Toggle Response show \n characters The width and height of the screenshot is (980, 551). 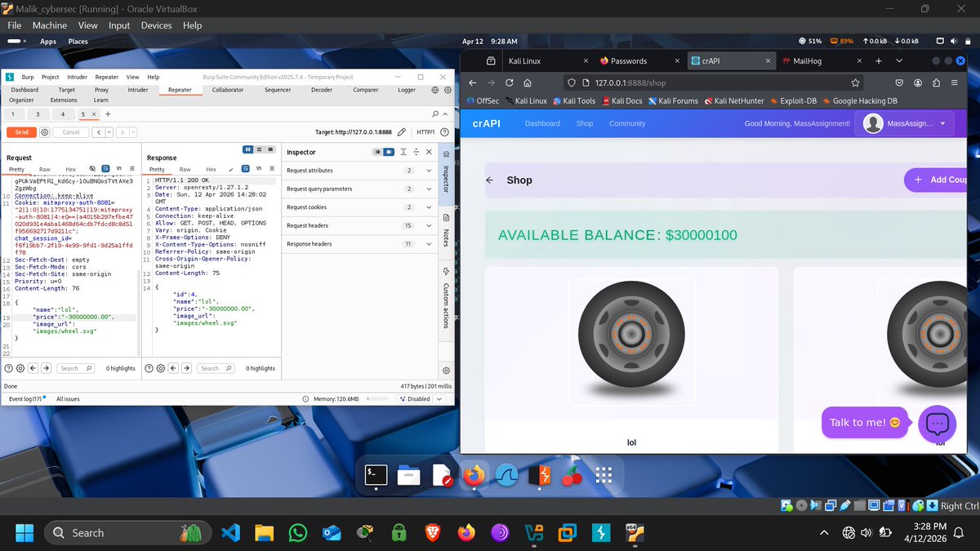click(x=259, y=169)
